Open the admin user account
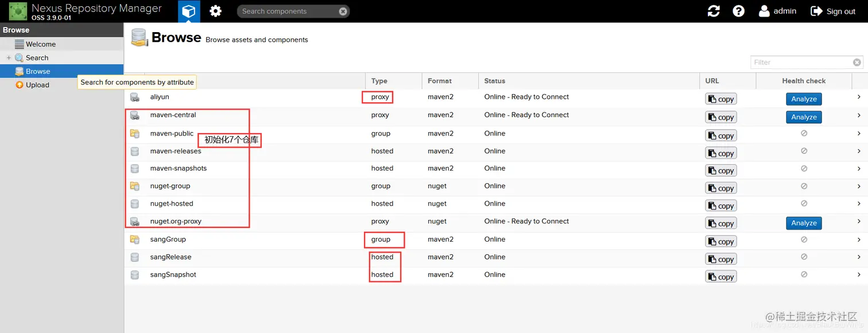This screenshot has height=333, width=868. pyautogui.click(x=778, y=11)
